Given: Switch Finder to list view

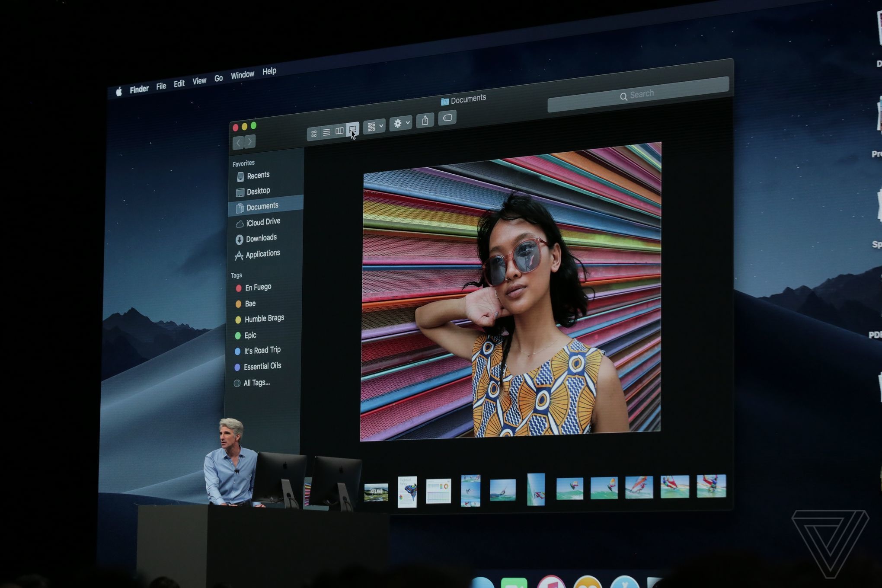Looking at the screenshot, I should pyautogui.click(x=327, y=132).
